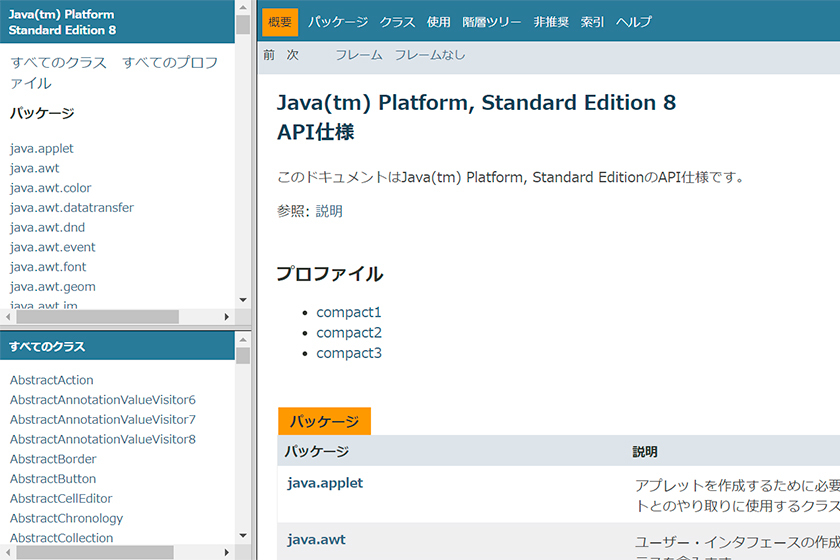Image resolution: width=840 pixels, height=560 pixels.
Task: Open the 階層ツリー navigation item
Action: pos(491,22)
